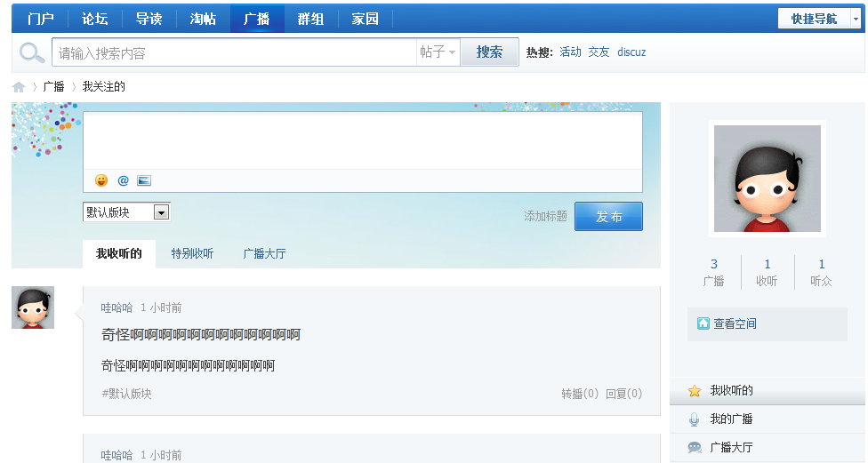Switch to the 特别收听 tab
Image resolution: width=868 pixels, height=463 pixels.
tap(192, 254)
